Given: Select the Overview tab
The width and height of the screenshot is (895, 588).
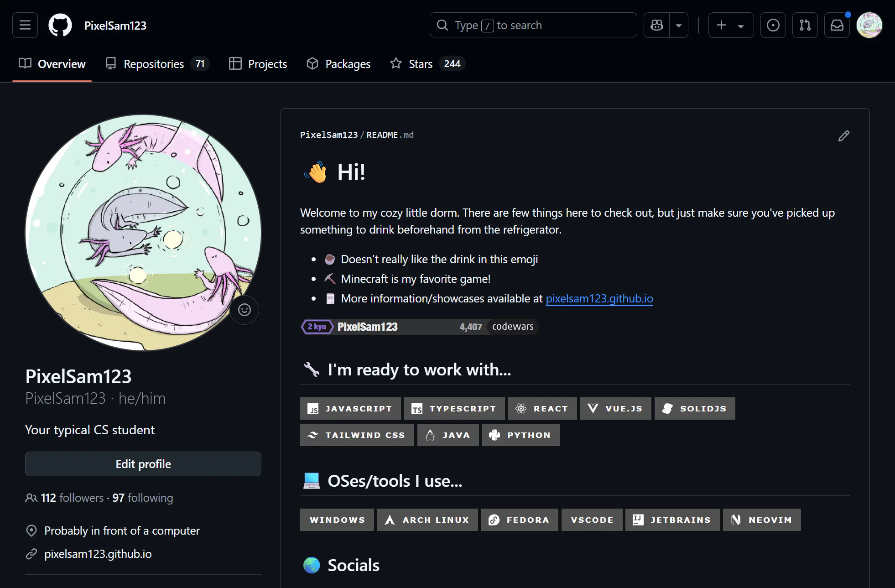Looking at the screenshot, I should (x=52, y=64).
